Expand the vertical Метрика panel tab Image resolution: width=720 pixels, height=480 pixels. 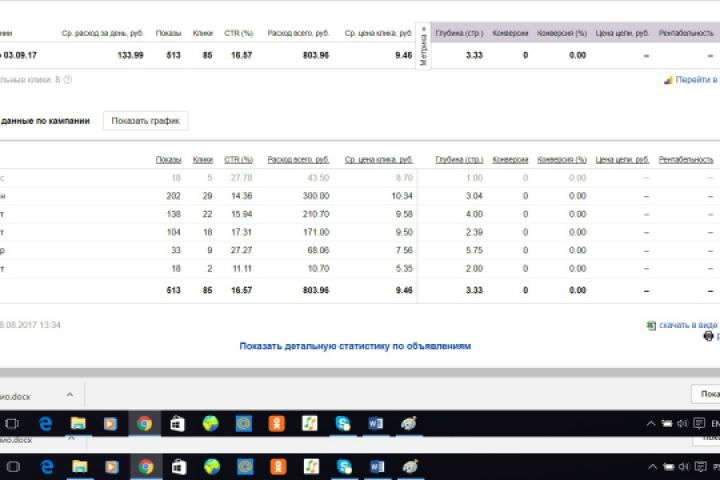(x=423, y=45)
